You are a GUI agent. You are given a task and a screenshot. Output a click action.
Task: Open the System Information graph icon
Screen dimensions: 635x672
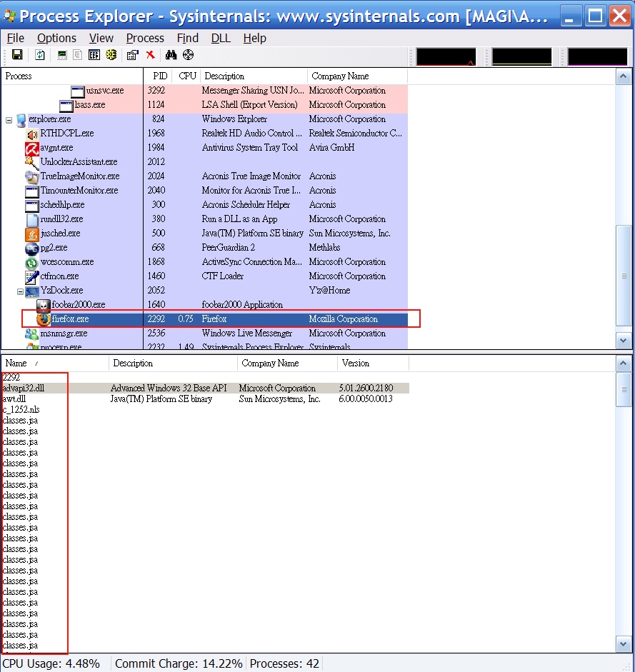tap(62, 55)
